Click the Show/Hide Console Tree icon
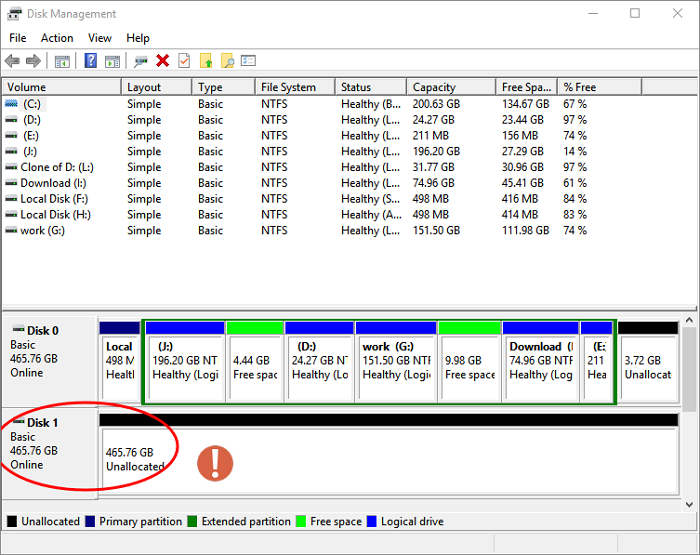The height and width of the screenshot is (555, 700). click(x=62, y=61)
